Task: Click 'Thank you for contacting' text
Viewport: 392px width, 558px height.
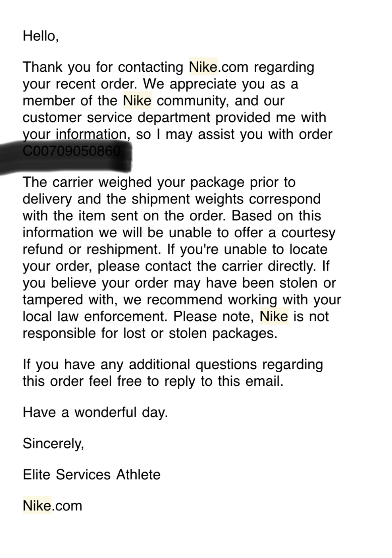Action: pyautogui.click(x=103, y=67)
